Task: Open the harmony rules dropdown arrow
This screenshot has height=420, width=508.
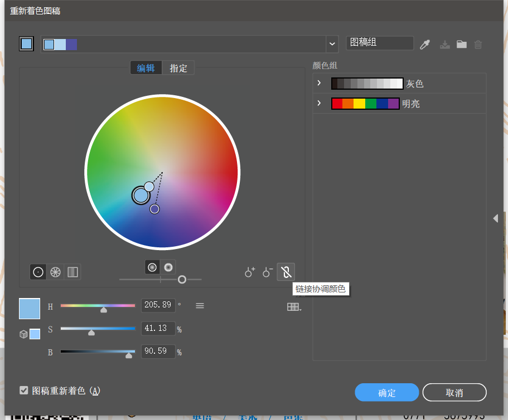Action: pyautogui.click(x=332, y=44)
